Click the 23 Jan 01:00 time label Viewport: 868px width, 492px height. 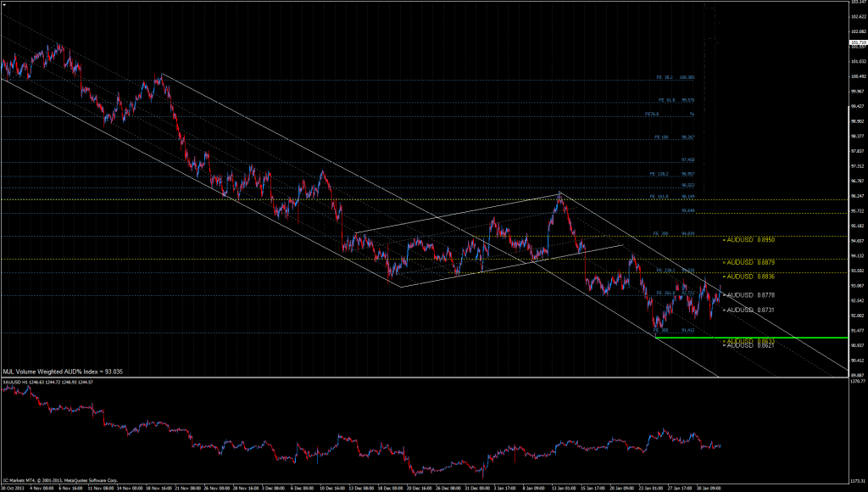[x=650, y=488]
